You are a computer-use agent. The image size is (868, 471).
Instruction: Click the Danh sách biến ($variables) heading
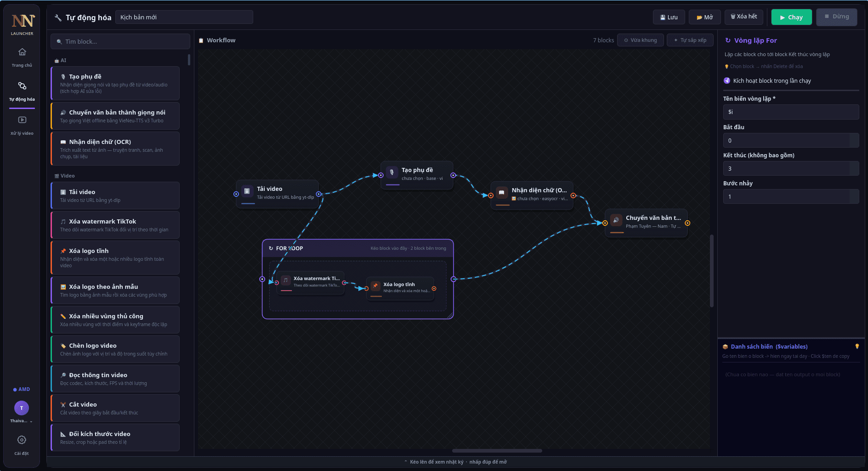[769, 347]
